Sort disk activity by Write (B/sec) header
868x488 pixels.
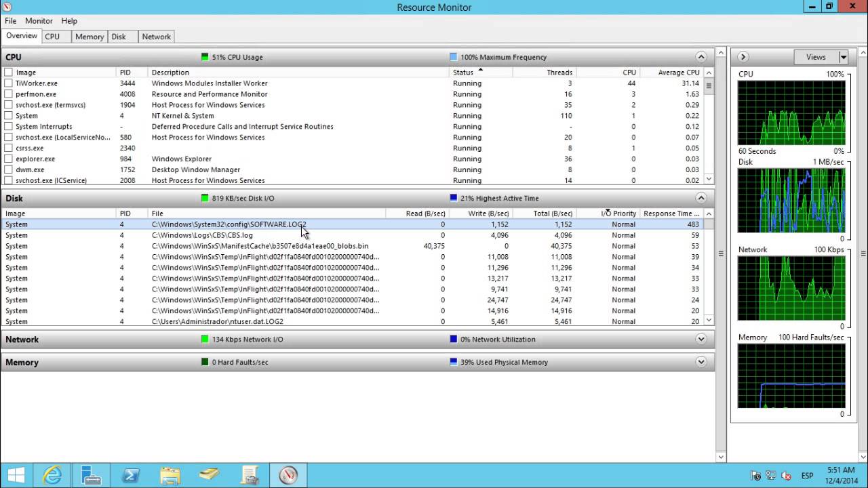tap(480, 213)
